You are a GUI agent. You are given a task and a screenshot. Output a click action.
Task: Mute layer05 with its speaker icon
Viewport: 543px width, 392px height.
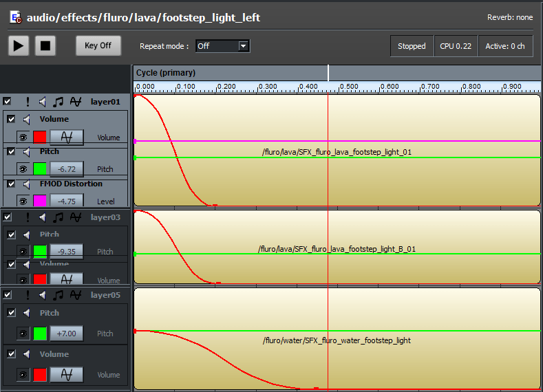43,295
